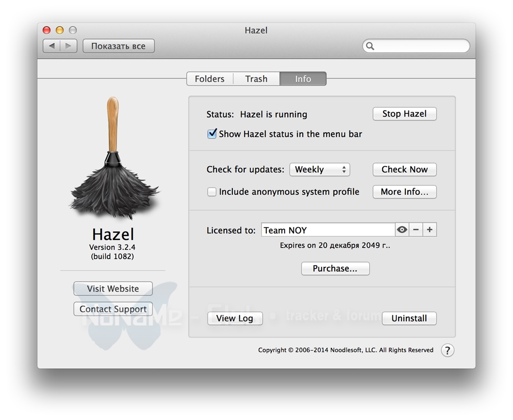Close the Hazel window
Image resolution: width=513 pixels, height=420 pixels.
pos(47,30)
